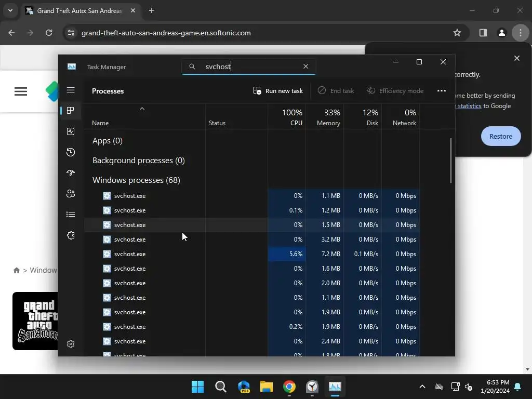Image resolution: width=532 pixels, height=399 pixels.
Task: Click the 0.2% CPU cell
Action: [287, 327]
